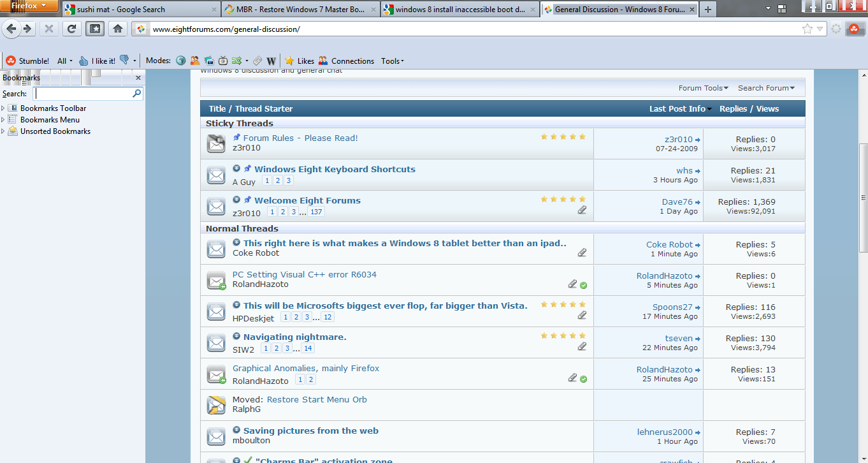Expand the Bookmarks Toolbar folder
Viewport: 868px width, 463px height.
point(3,108)
